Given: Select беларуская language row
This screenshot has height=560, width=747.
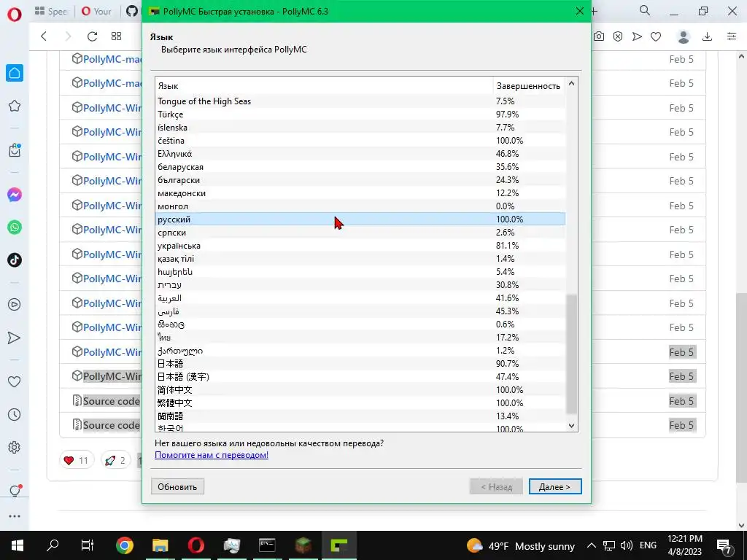Looking at the screenshot, I should [x=360, y=167].
